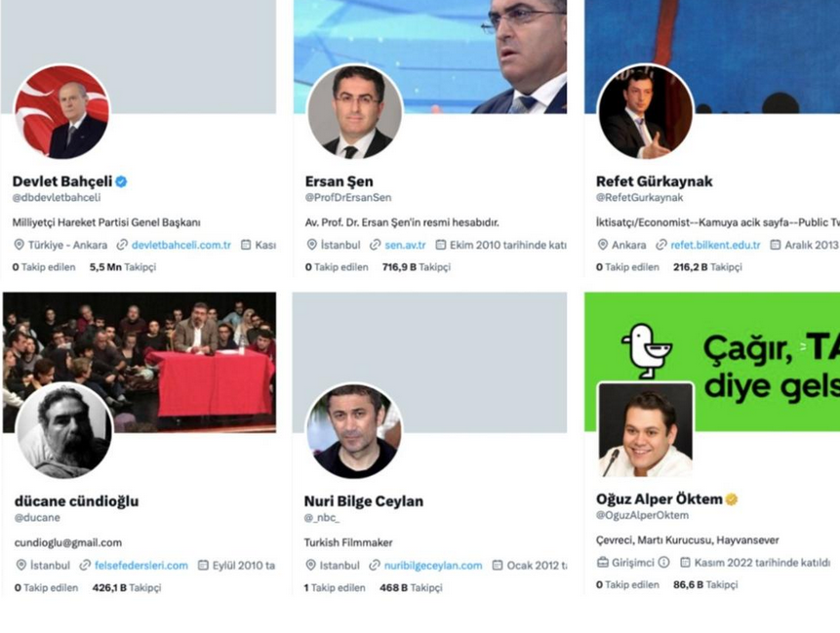The image size is (840, 633).
Task: Click the gold verified badge beside Oğuz Alper Öktem
Action: (x=732, y=499)
